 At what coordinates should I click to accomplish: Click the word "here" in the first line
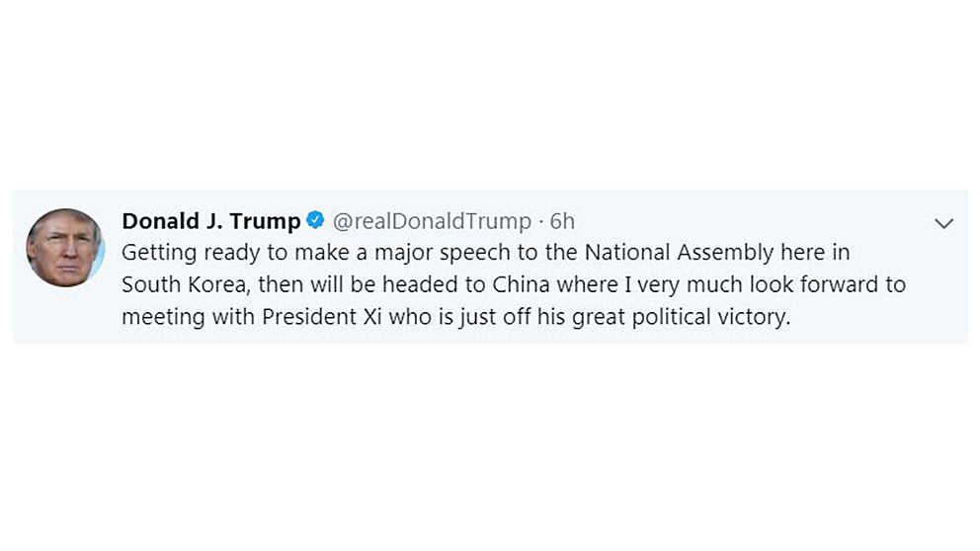[x=798, y=254]
